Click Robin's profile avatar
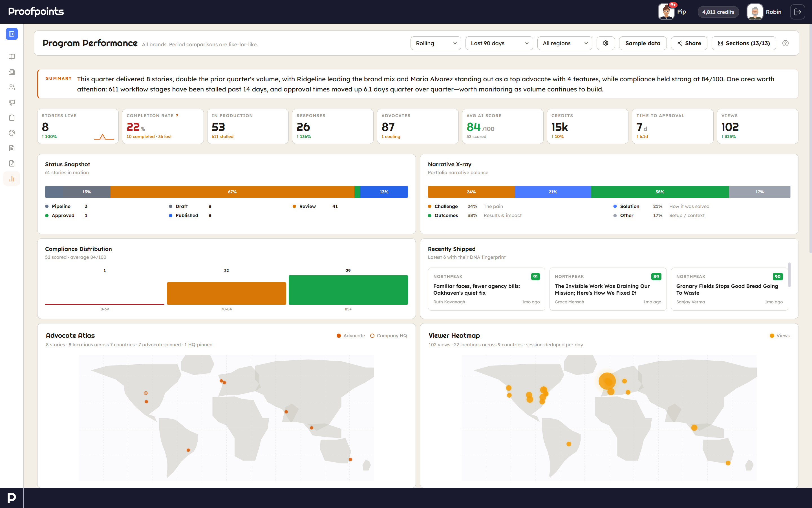The image size is (812, 508). [755, 12]
